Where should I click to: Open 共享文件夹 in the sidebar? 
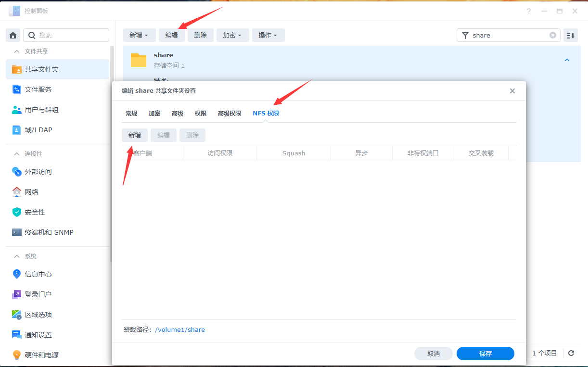57,69
